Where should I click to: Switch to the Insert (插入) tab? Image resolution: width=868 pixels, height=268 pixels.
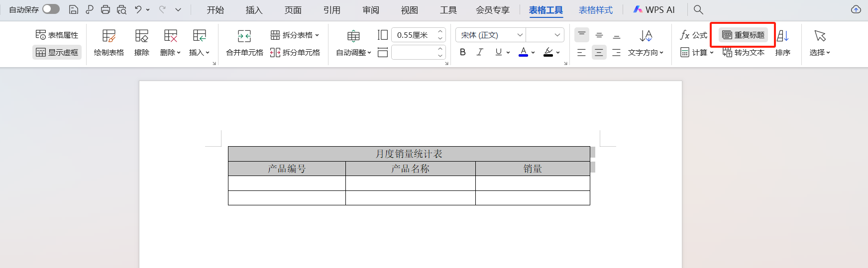tap(254, 10)
